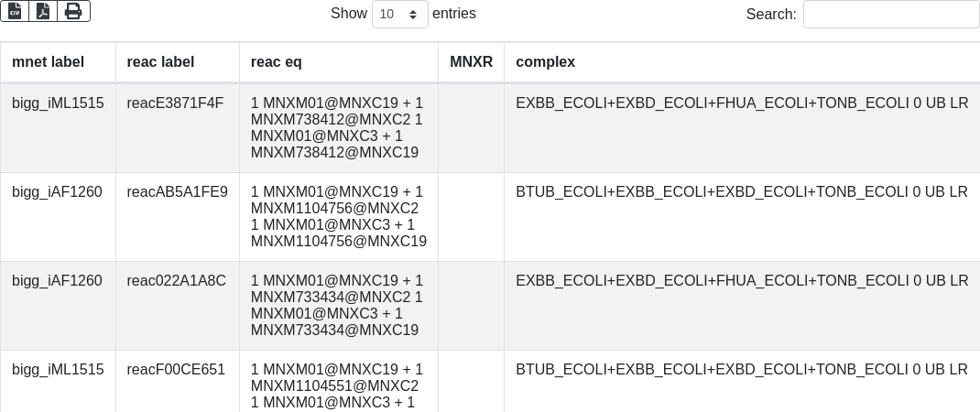Click bigg_iML1515 in the first row
The image size is (980, 412).
58,103
